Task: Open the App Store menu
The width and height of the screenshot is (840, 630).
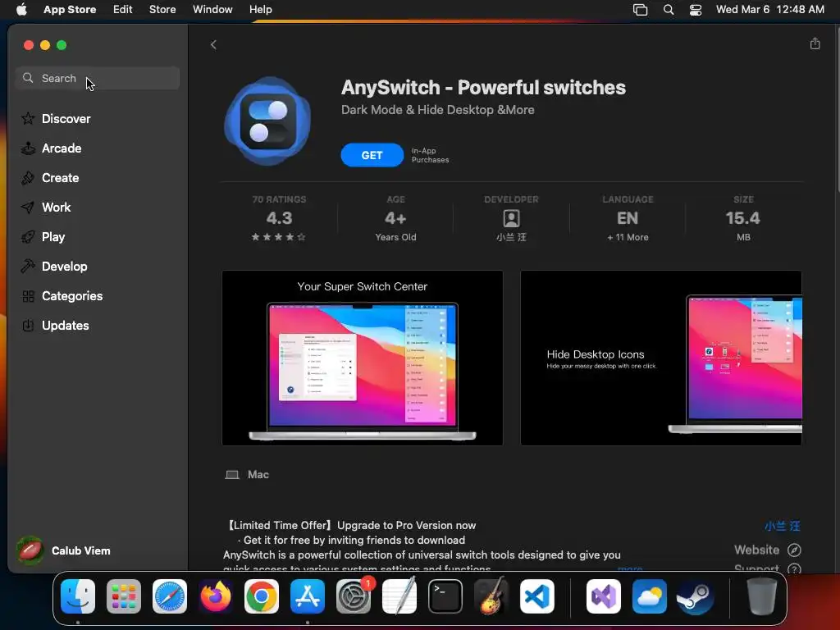Action: click(x=70, y=9)
